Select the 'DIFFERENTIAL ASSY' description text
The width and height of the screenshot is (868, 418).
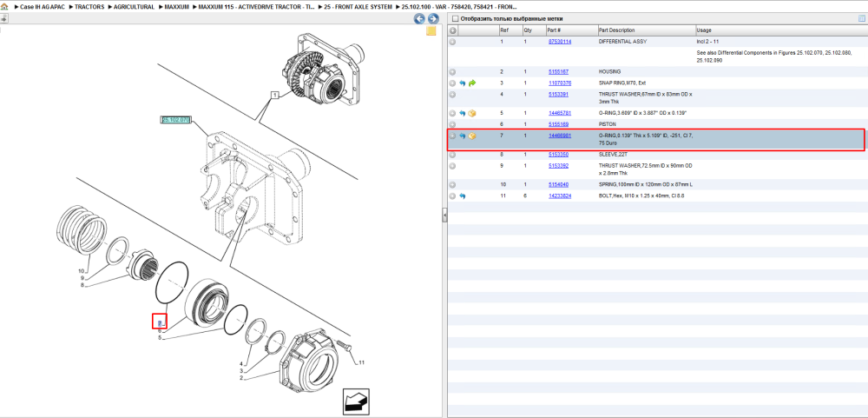622,42
